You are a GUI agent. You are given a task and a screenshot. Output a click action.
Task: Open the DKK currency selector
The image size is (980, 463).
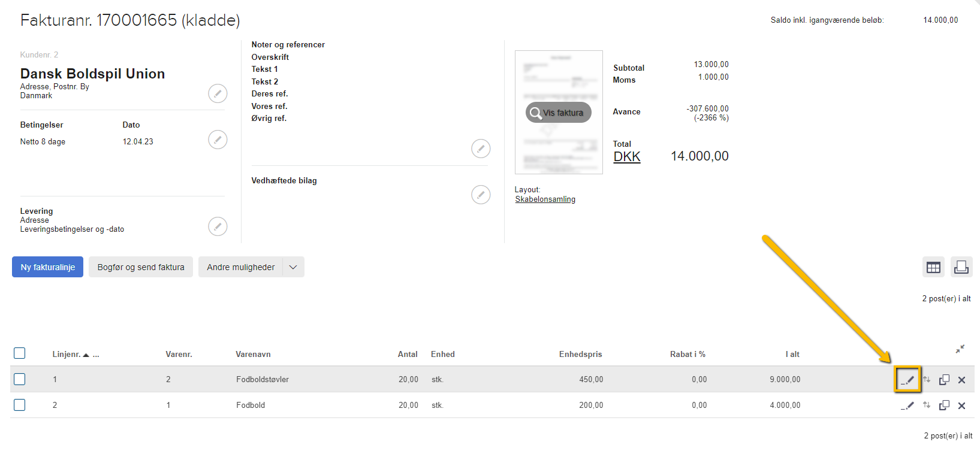(x=627, y=157)
